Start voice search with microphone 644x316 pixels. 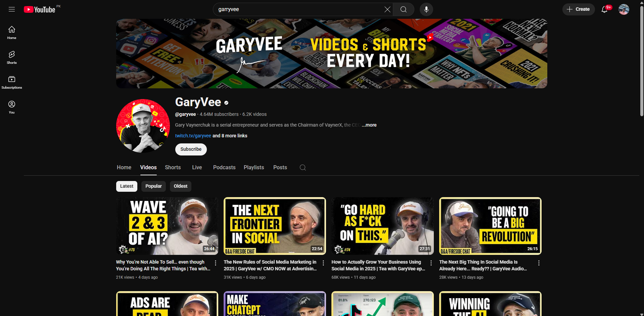coord(426,9)
